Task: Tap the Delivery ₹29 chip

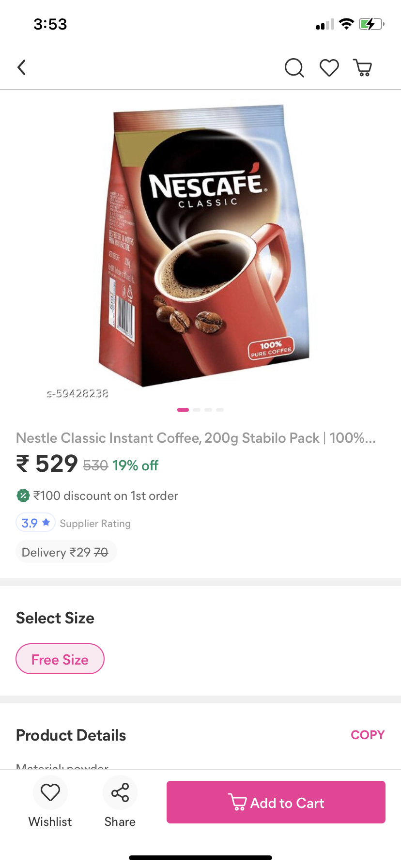Action: (66, 552)
